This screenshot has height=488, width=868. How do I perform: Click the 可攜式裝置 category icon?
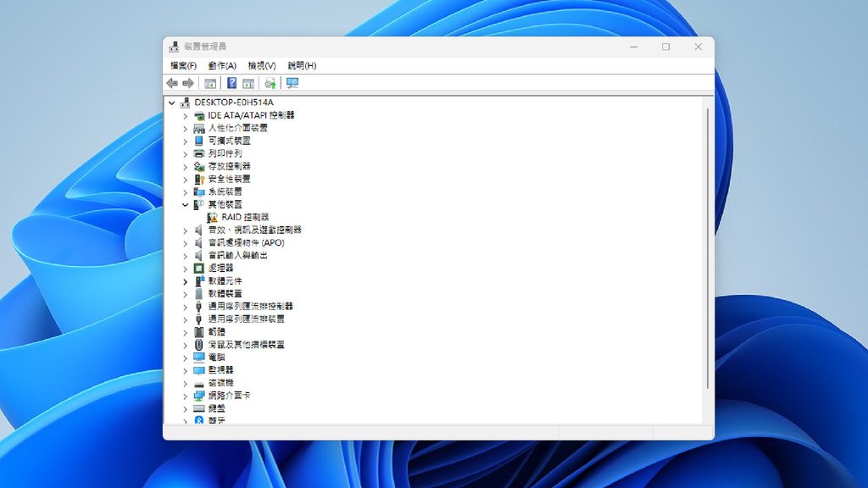click(x=198, y=141)
